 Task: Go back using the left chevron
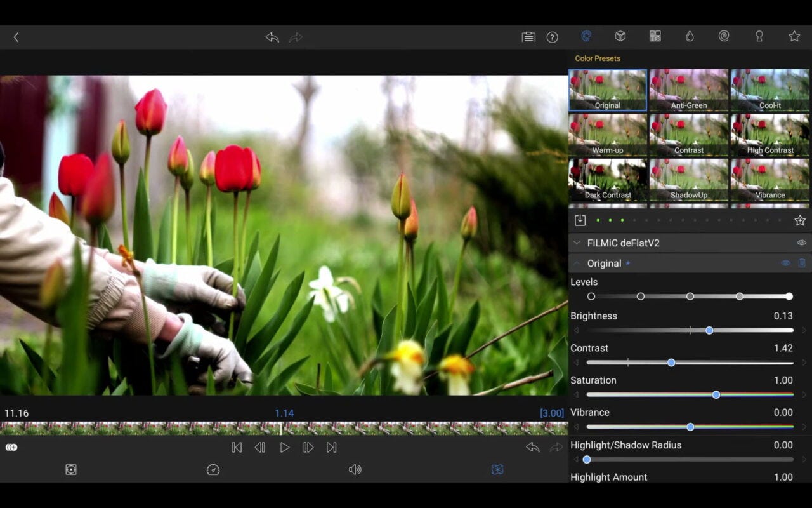click(x=16, y=37)
